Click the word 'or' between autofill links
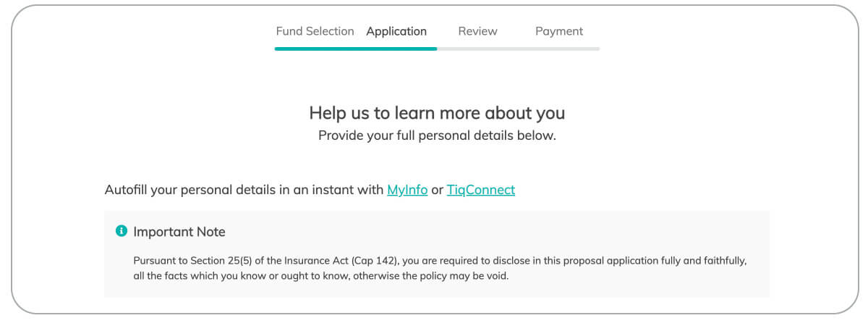This screenshot has height=326, width=868. pyautogui.click(x=437, y=191)
